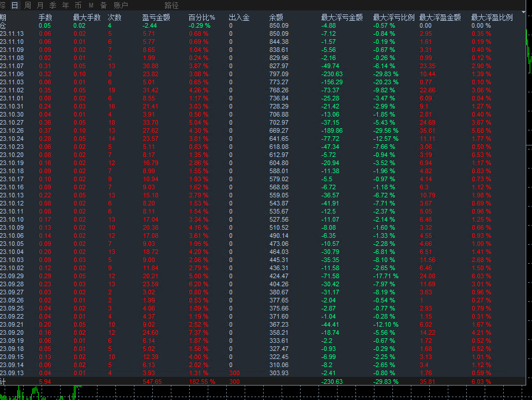Click the scroll-up arrow above the table
This screenshot has width=532, height=400.
(523, 12)
